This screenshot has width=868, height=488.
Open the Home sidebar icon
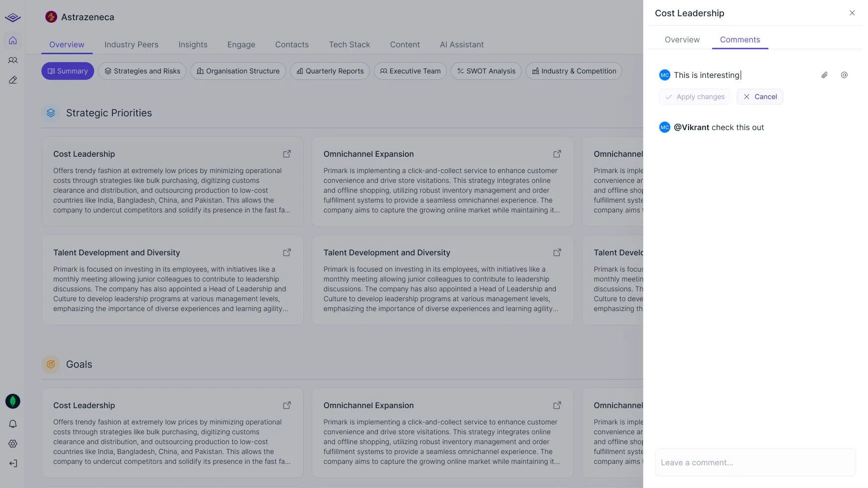[13, 40]
